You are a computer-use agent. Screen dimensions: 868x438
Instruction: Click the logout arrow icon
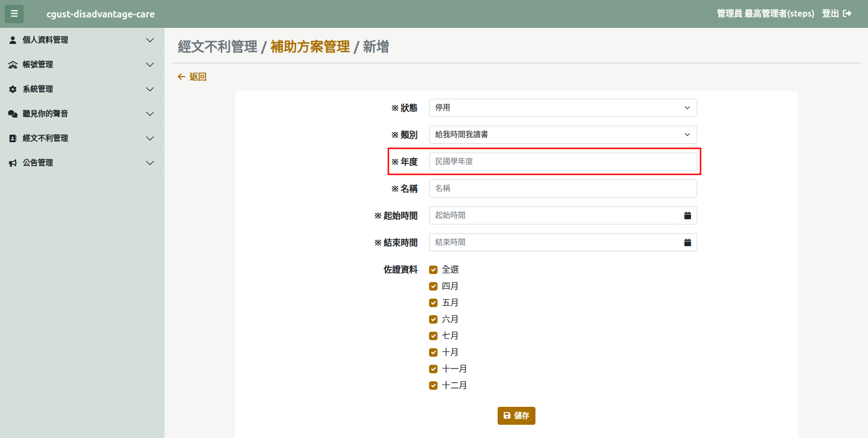pyautogui.click(x=847, y=14)
